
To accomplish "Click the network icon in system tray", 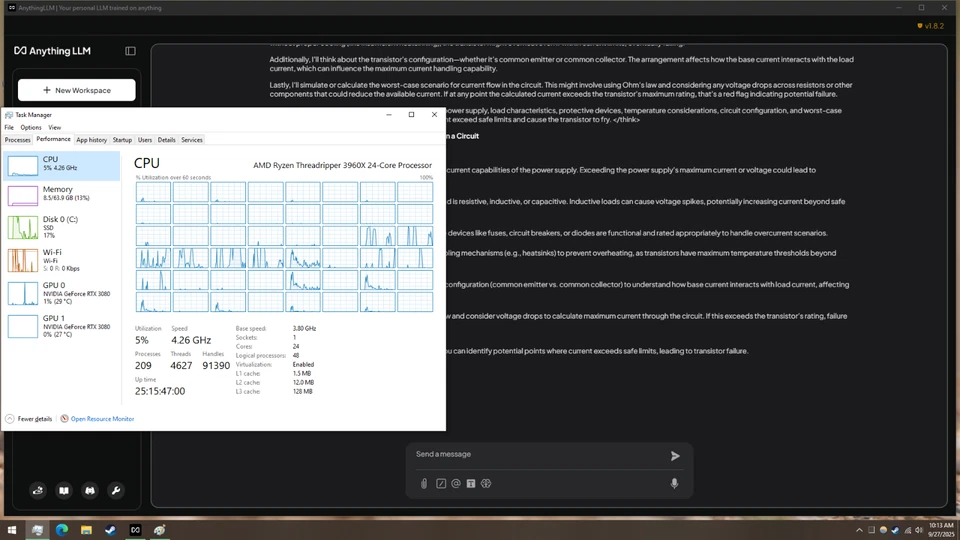I will [907, 530].
